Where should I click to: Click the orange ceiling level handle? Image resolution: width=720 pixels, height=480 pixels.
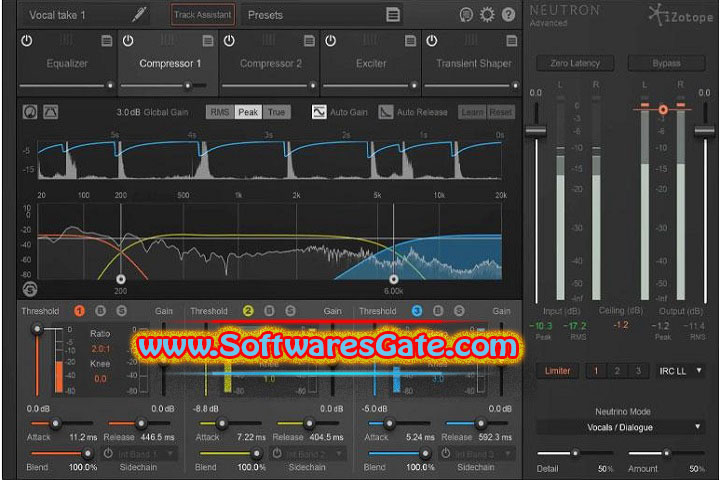tap(663, 109)
